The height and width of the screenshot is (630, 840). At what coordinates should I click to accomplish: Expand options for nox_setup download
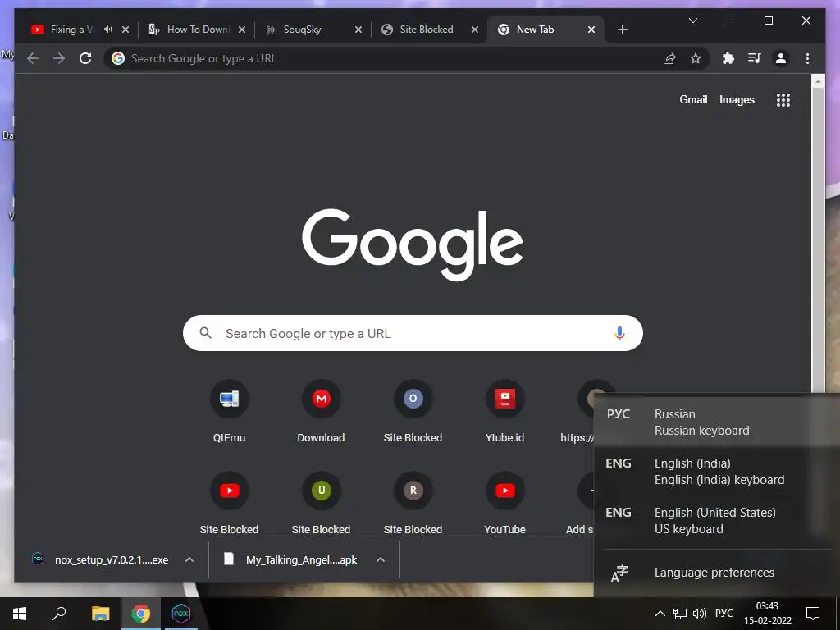189,559
